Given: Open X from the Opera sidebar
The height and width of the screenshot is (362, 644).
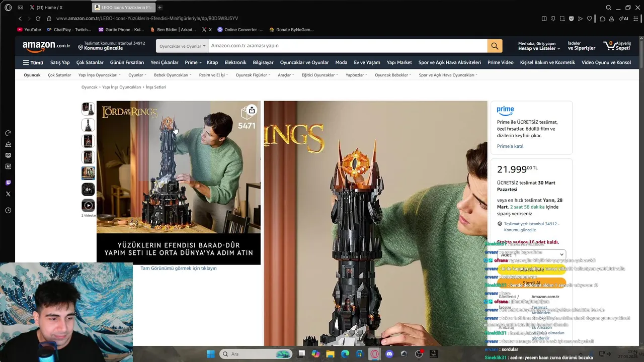Looking at the screenshot, I should click(x=8, y=194).
